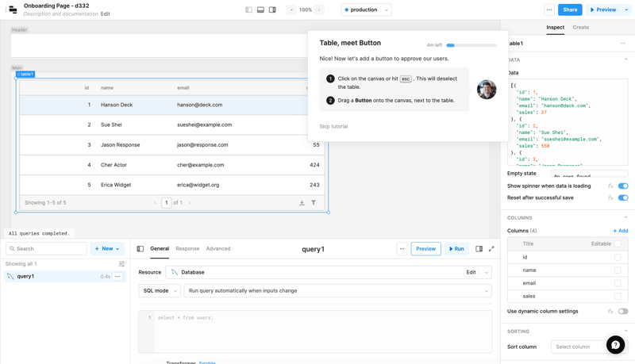Open the query list filter settings icon

coord(121,264)
